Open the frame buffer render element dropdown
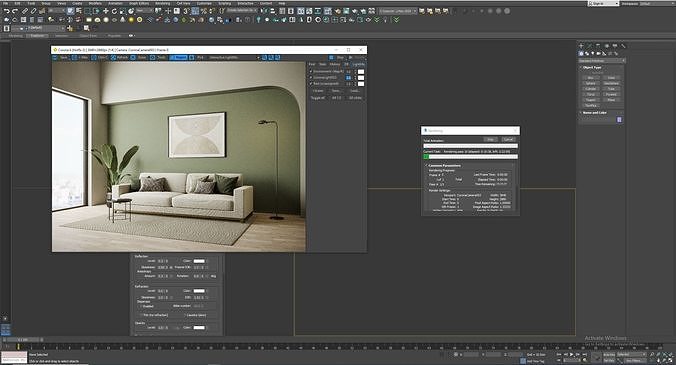 [234, 57]
